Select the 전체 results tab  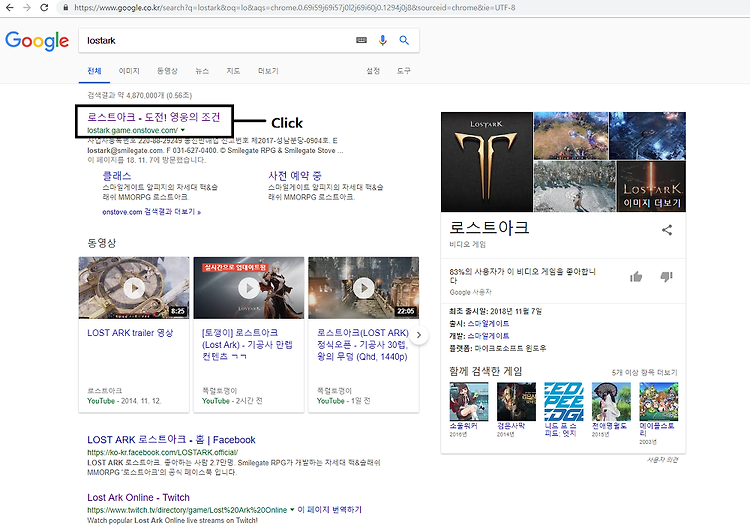tap(94, 71)
